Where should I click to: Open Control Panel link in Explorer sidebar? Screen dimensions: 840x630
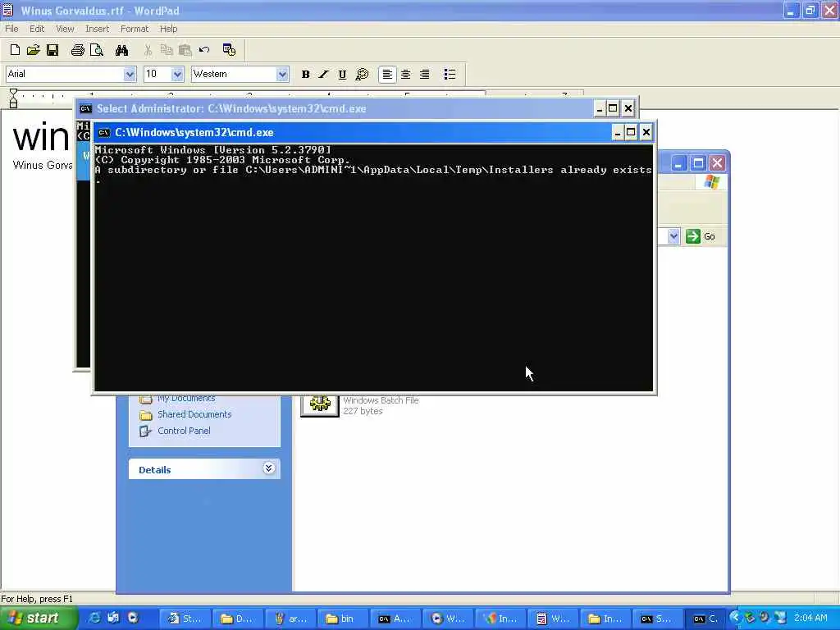(x=184, y=431)
